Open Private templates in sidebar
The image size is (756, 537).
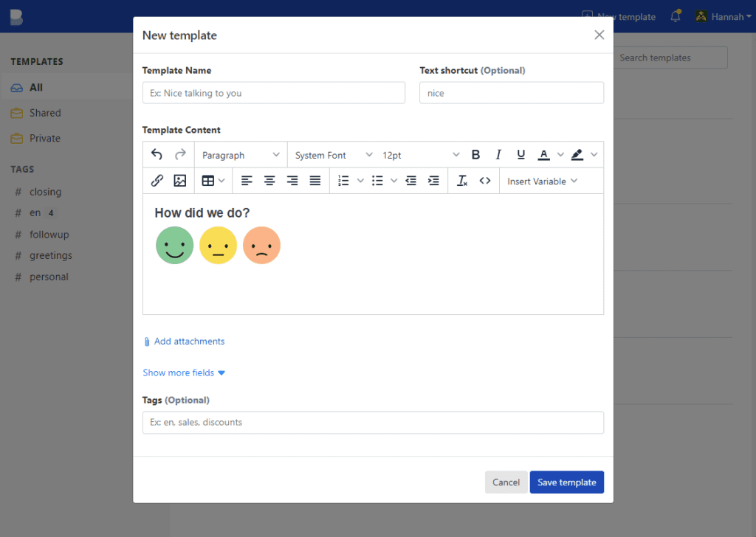click(45, 138)
